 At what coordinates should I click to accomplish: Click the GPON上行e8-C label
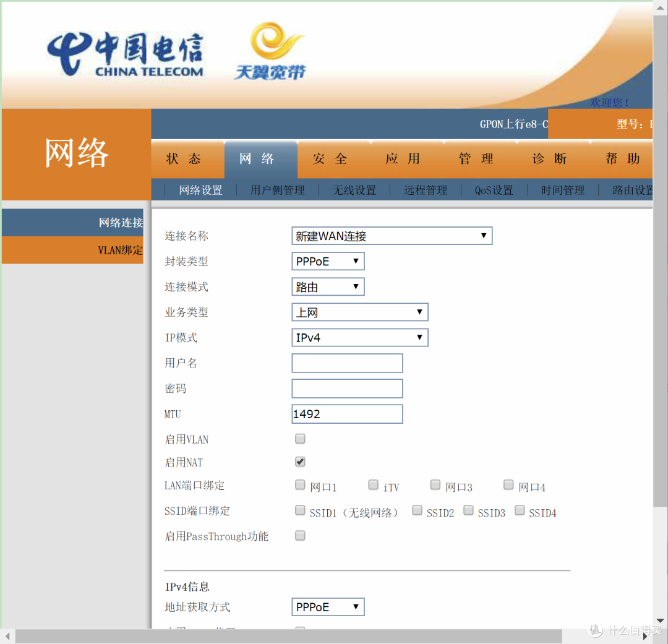(514, 124)
